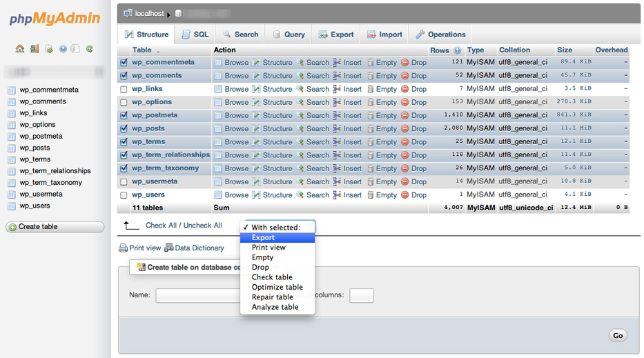The width and height of the screenshot is (644, 358).
Task: Check the wp_users checkbox
Action: [x=124, y=195]
